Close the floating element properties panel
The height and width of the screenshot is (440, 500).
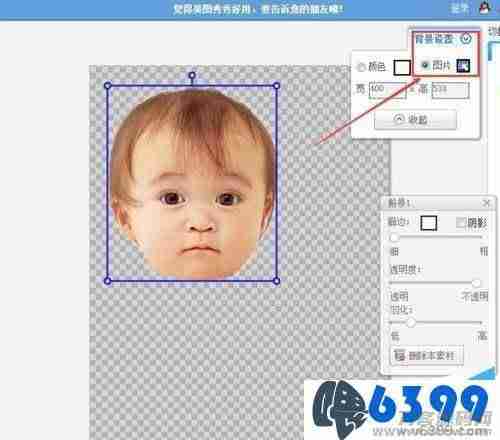tap(486, 202)
